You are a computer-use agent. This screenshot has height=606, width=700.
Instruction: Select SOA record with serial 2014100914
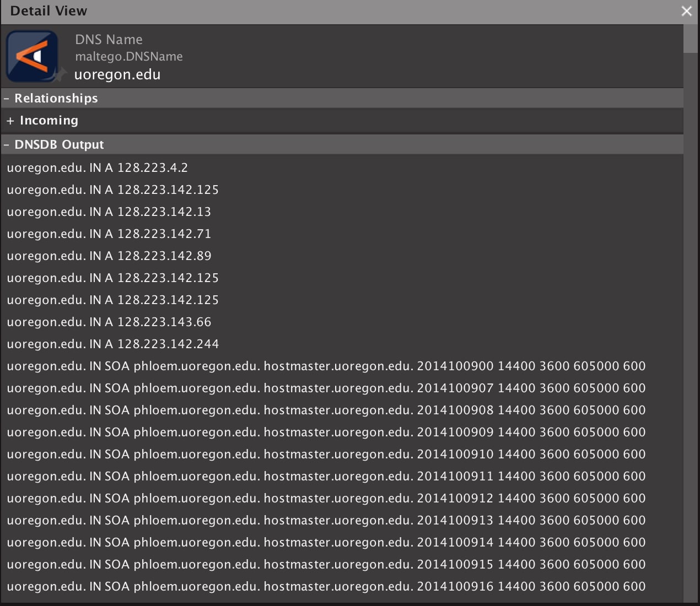tap(326, 542)
